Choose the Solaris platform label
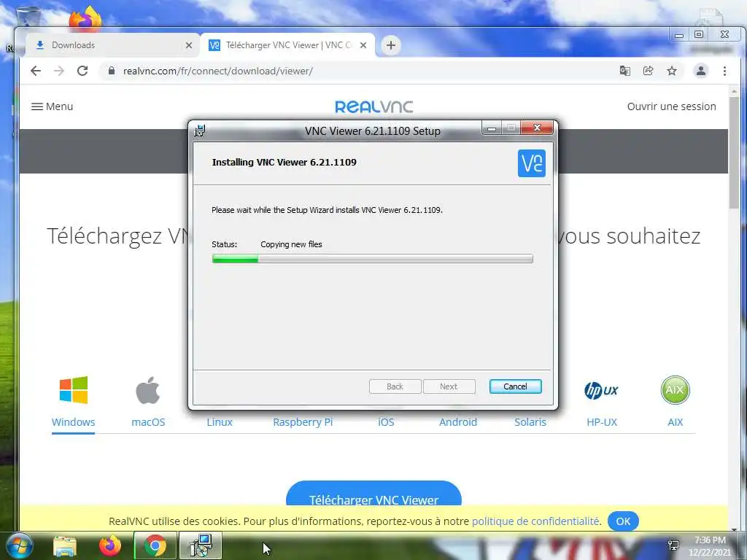The image size is (747, 560). tap(530, 422)
